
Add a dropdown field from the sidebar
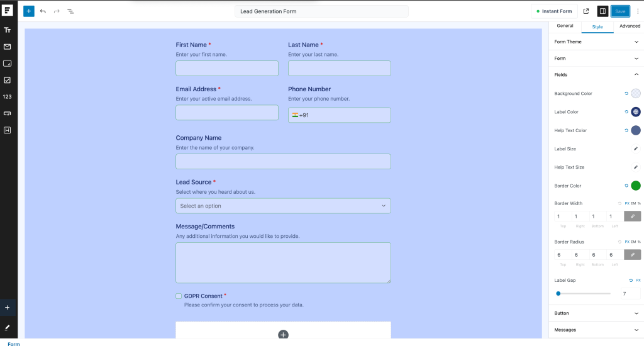[x=8, y=113]
